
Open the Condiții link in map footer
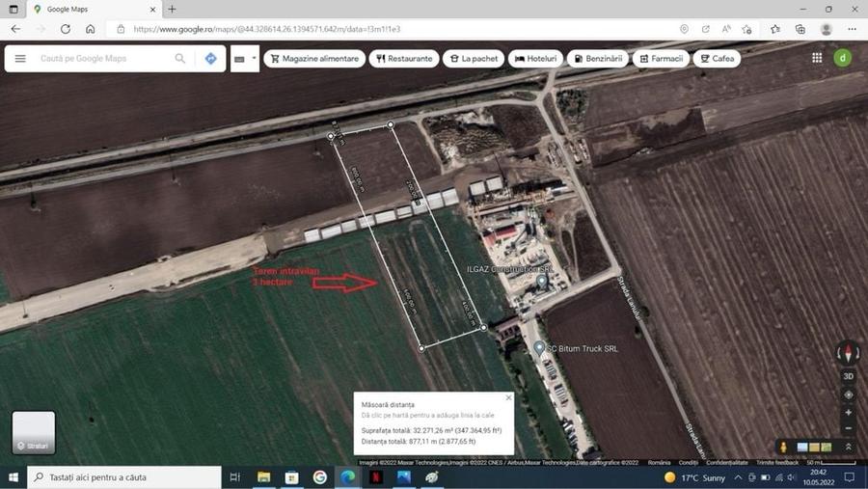[x=688, y=462]
